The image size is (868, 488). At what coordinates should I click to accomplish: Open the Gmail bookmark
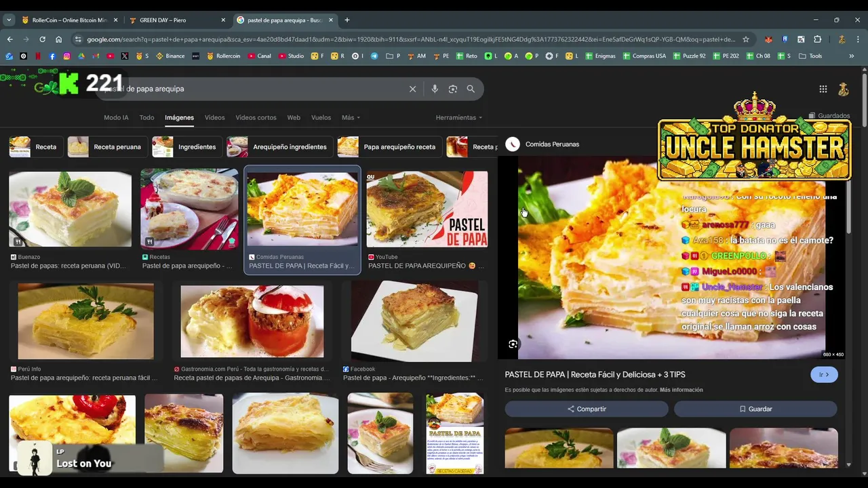click(96, 56)
